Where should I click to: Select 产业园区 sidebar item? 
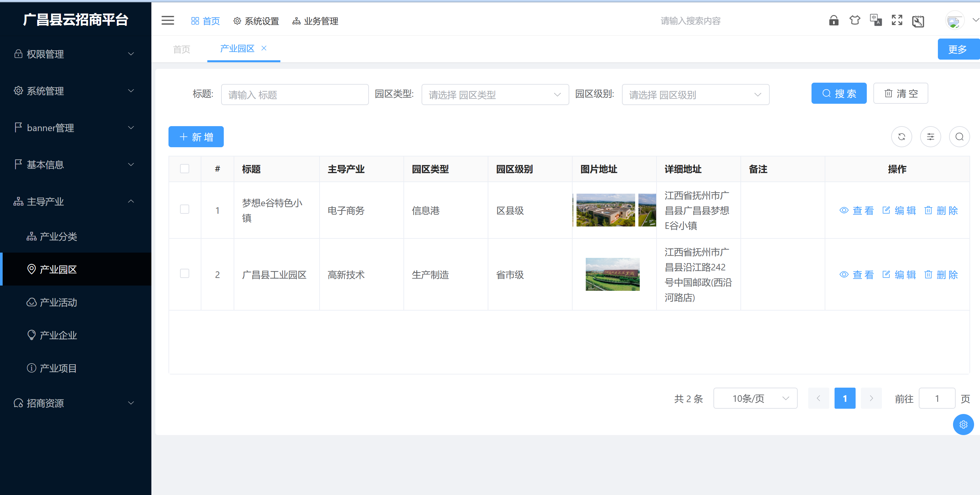pos(76,269)
